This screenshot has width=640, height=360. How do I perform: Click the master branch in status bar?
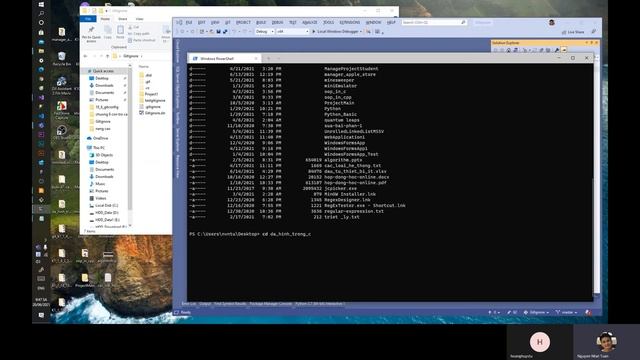(x=566, y=313)
